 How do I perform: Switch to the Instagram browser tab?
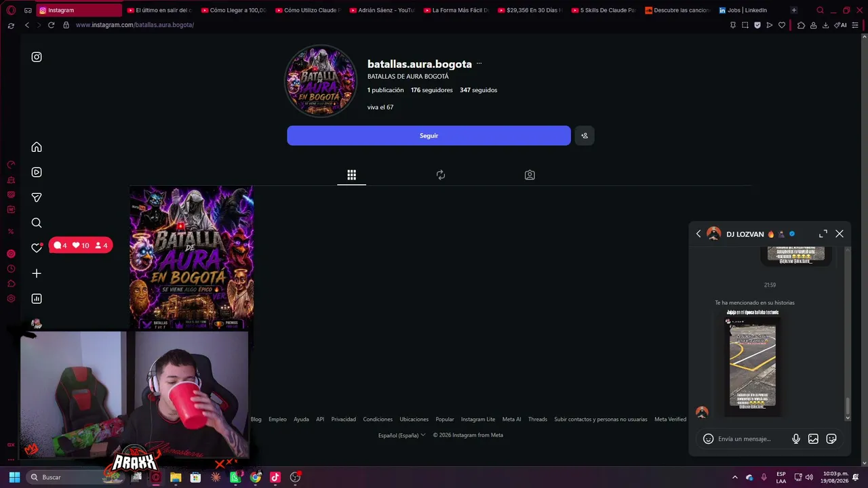click(x=79, y=10)
